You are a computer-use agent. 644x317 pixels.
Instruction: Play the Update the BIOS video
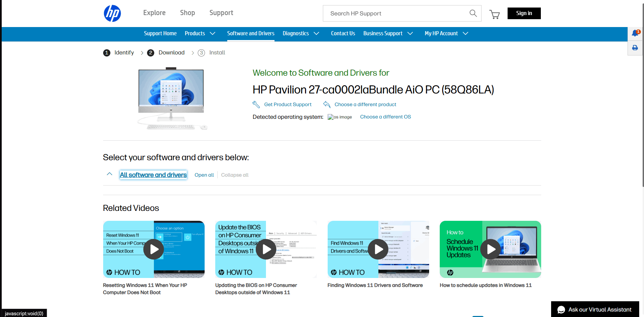[266, 249]
